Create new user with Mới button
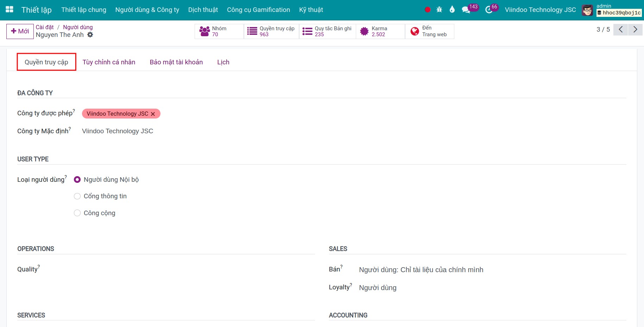 click(x=20, y=31)
